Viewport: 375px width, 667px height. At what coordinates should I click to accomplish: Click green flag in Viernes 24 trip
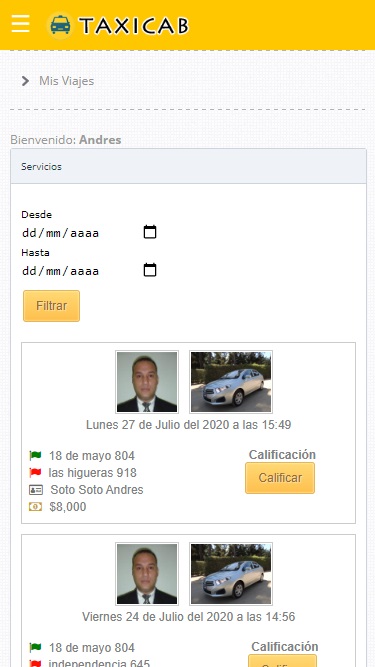pyautogui.click(x=35, y=648)
